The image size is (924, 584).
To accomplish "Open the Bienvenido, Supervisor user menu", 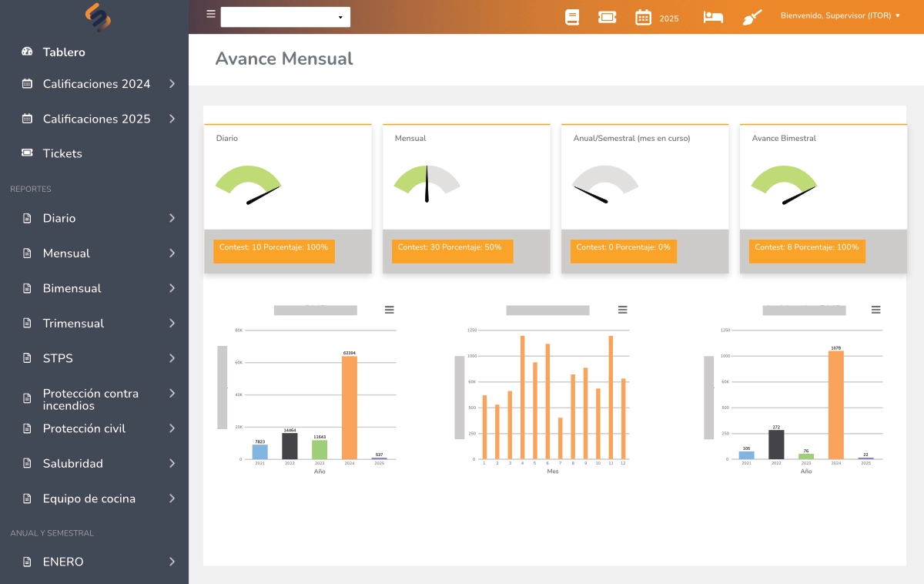I will click(x=840, y=15).
